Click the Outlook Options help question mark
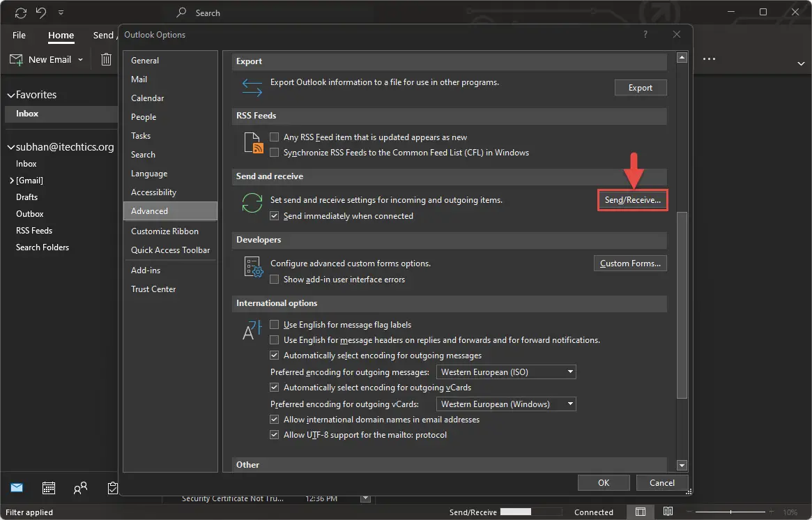This screenshot has width=812, height=520. coord(645,34)
